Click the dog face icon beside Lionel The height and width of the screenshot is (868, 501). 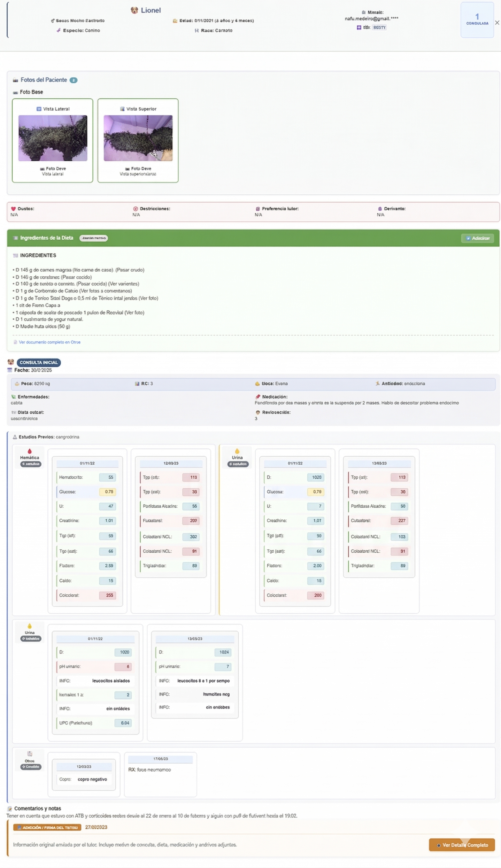(x=134, y=10)
